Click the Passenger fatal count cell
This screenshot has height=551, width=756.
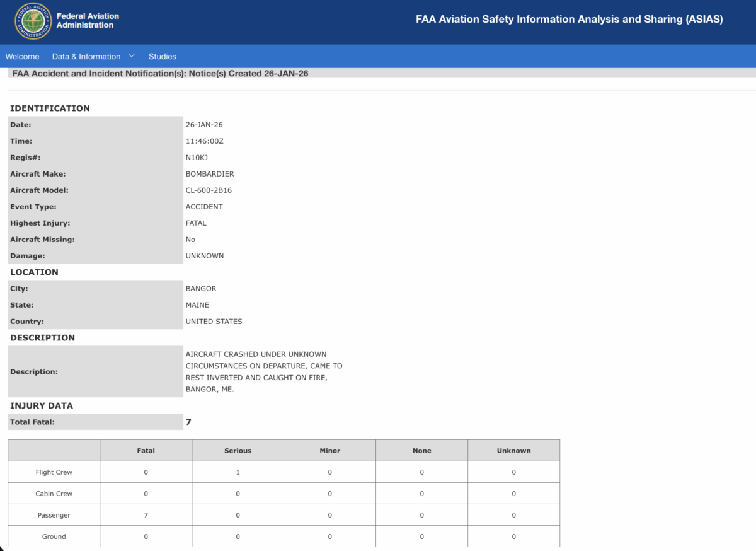[146, 515]
